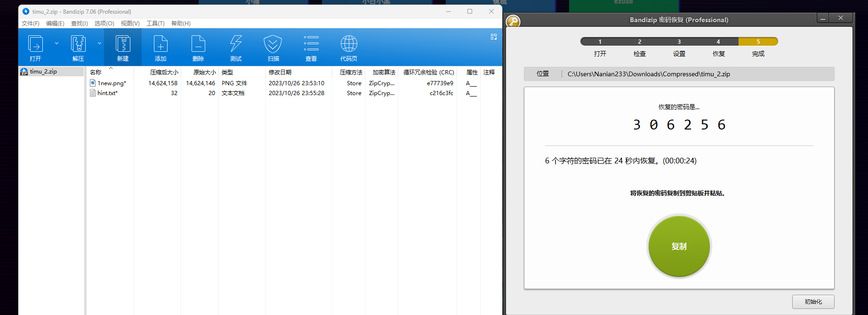This screenshot has height=315, width=868.
Task: Select the 1new.png* file name
Action: (x=112, y=83)
